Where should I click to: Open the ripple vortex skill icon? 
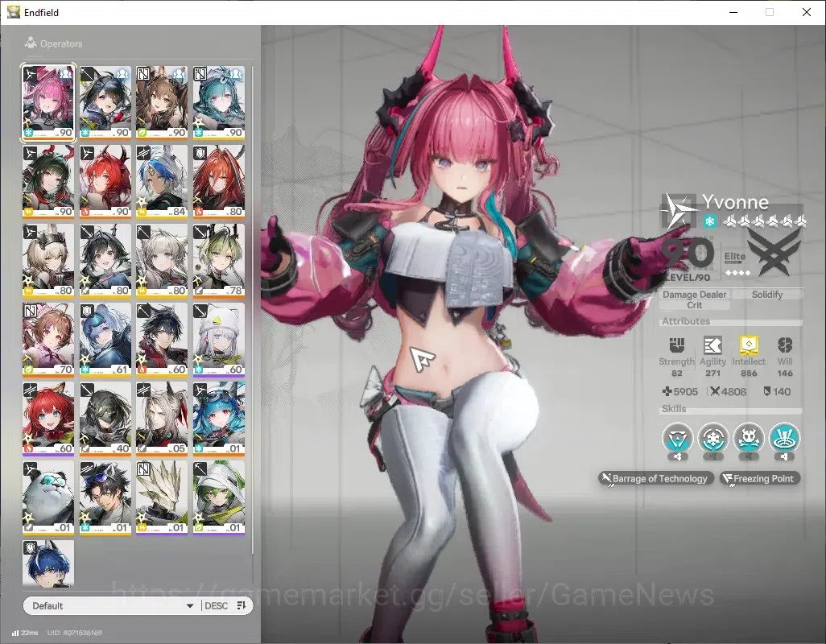784,438
